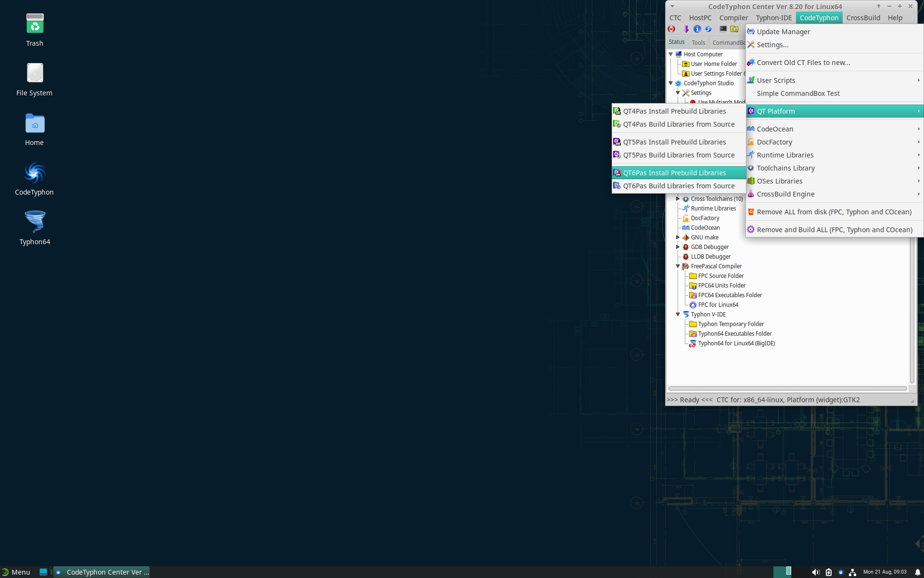The height and width of the screenshot is (578, 924).
Task: Select QT4Pas Build Libraries from Source
Action: [x=679, y=124]
